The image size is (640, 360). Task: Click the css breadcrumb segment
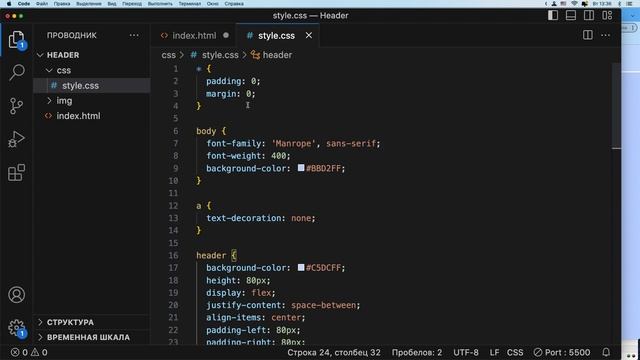click(168, 55)
